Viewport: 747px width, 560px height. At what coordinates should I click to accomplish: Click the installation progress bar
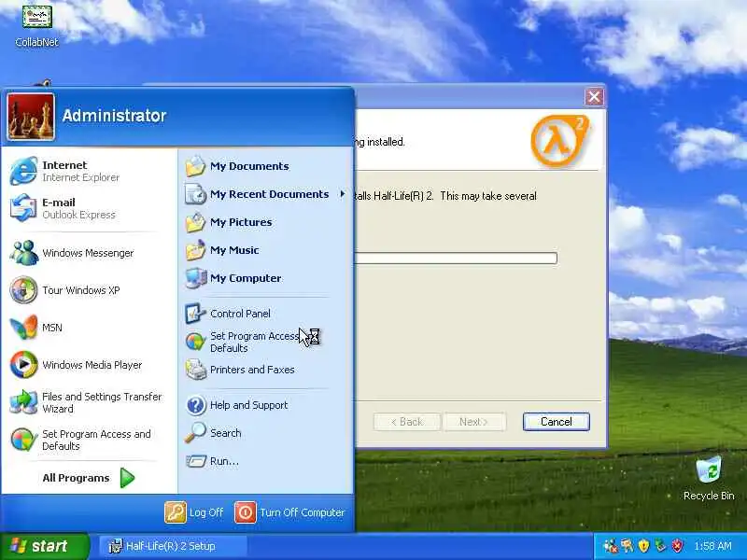click(457, 259)
